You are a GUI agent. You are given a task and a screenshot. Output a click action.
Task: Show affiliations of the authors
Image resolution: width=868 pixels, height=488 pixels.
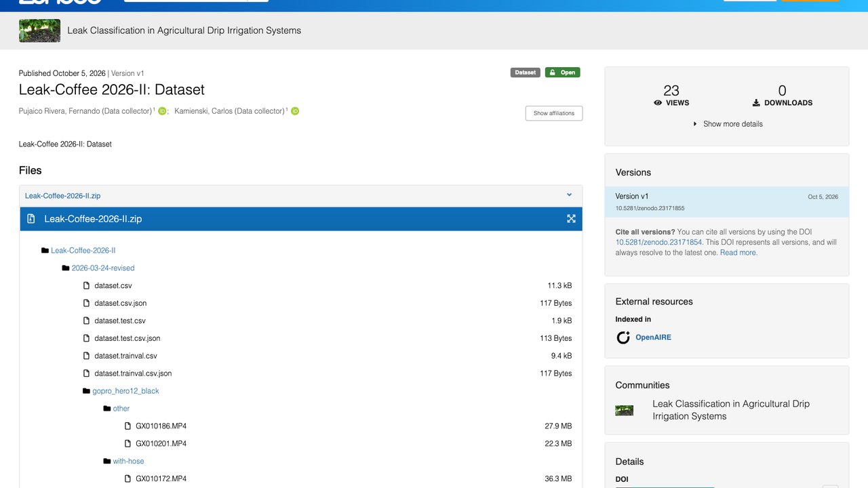[x=554, y=113]
